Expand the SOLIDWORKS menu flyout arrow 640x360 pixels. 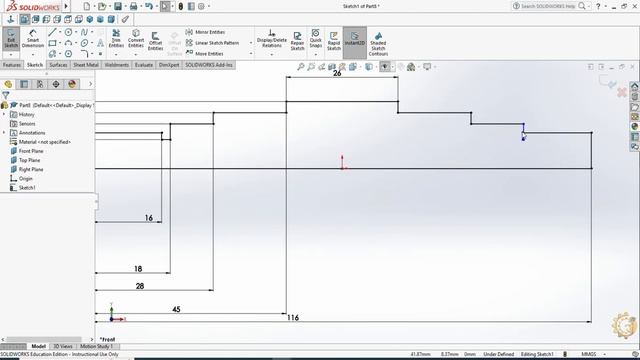[66, 6]
